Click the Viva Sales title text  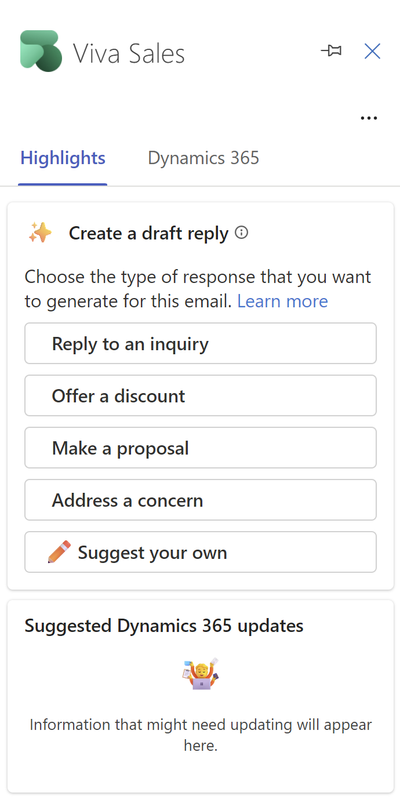tap(129, 53)
